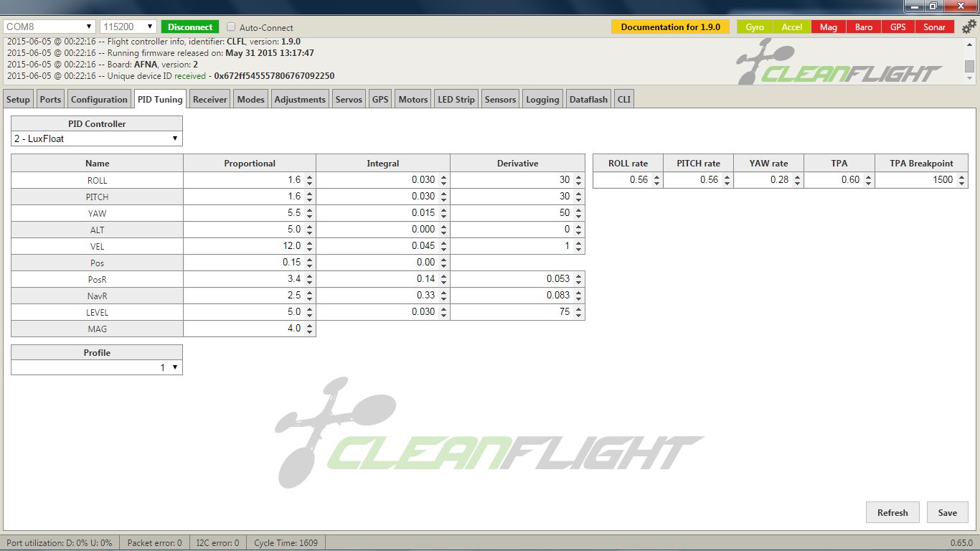This screenshot has height=551, width=980.
Task: Expand the PID Controller LuxFloat dropdown
Action: pyautogui.click(x=97, y=138)
